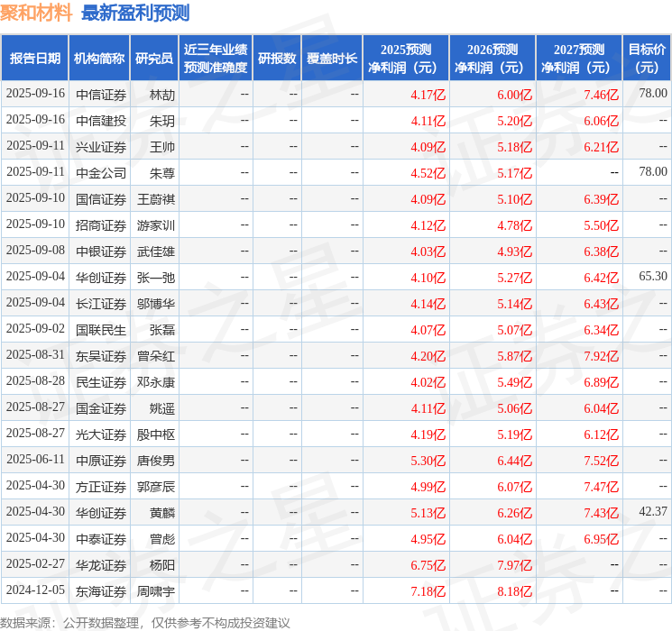
Task: Click the 中信建投 institution cell
Action: click(101, 121)
